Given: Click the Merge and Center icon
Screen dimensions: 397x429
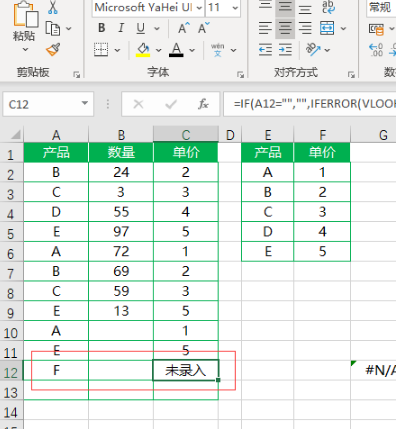Looking at the screenshot, I should coord(327,28).
